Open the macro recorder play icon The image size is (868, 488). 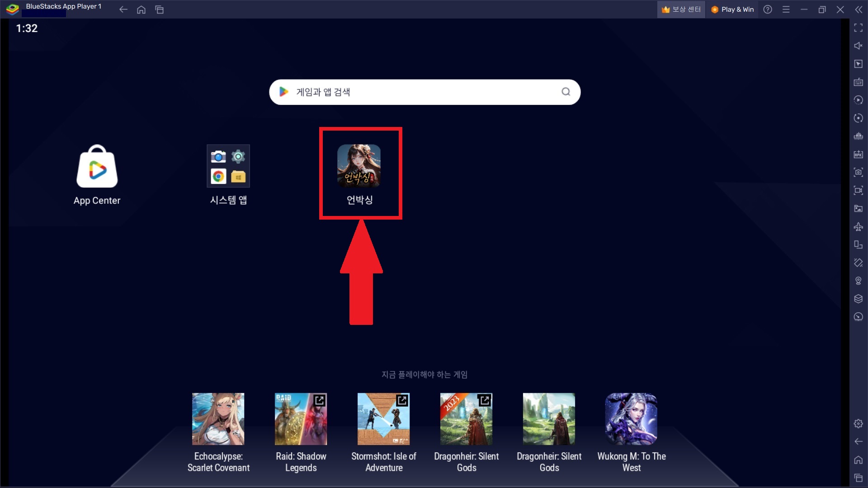pyautogui.click(x=859, y=100)
